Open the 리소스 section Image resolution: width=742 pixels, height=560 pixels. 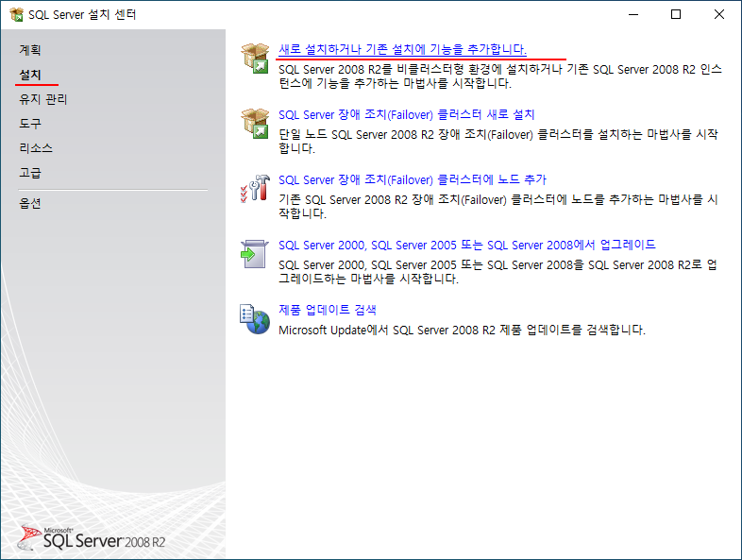pyautogui.click(x=36, y=148)
